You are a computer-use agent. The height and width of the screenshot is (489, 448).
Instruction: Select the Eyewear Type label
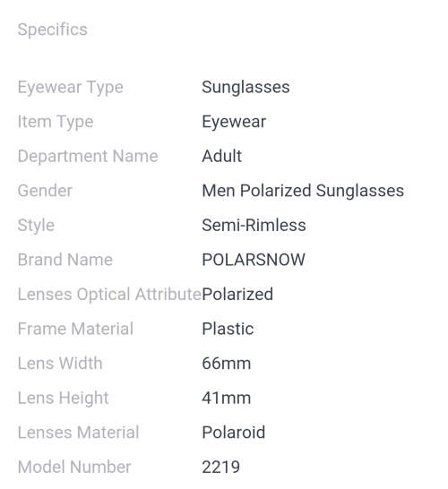71,88
